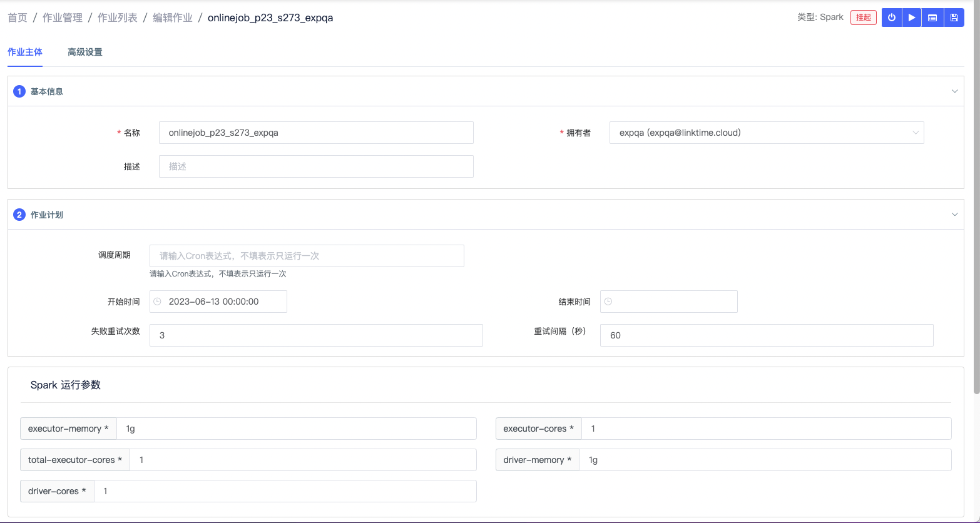Click the executor-cores * label

(539, 429)
